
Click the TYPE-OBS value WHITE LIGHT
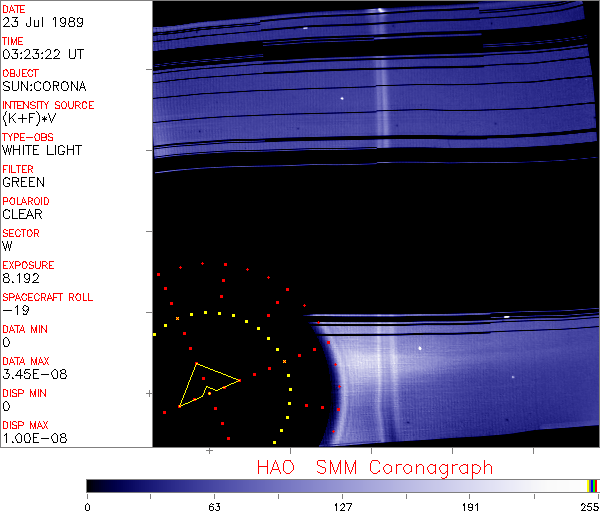40,150
